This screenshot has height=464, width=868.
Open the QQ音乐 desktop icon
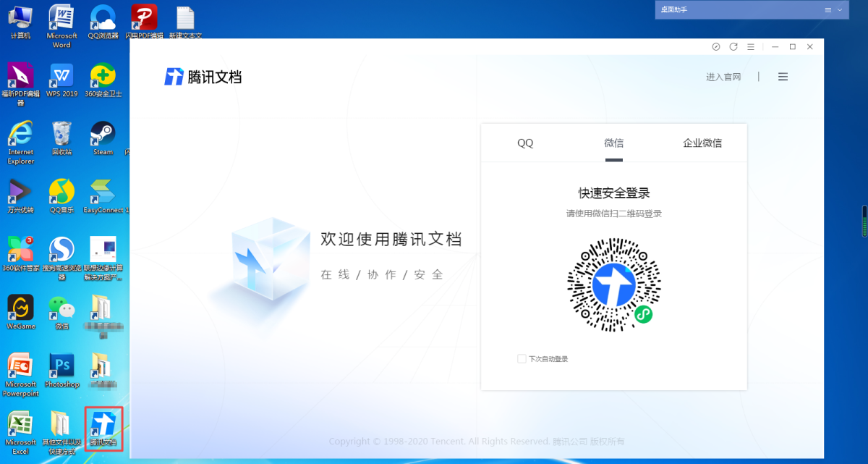point(61,193)
